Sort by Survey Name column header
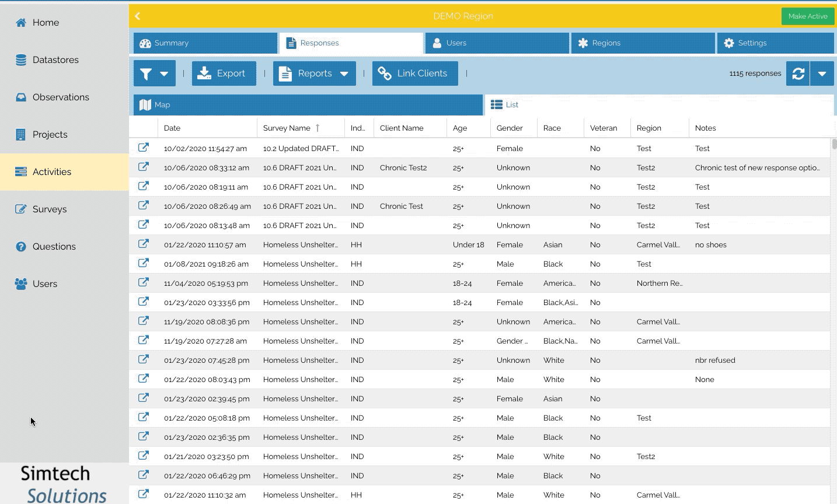This screenshot has width=837, height=504. coord(287,128)
